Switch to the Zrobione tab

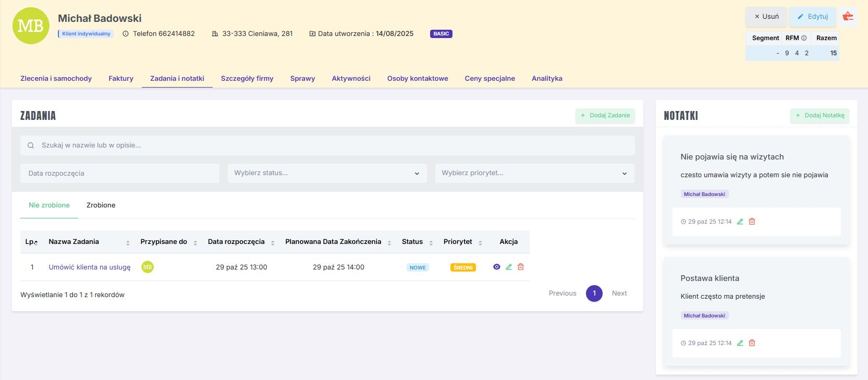[101, 205]
